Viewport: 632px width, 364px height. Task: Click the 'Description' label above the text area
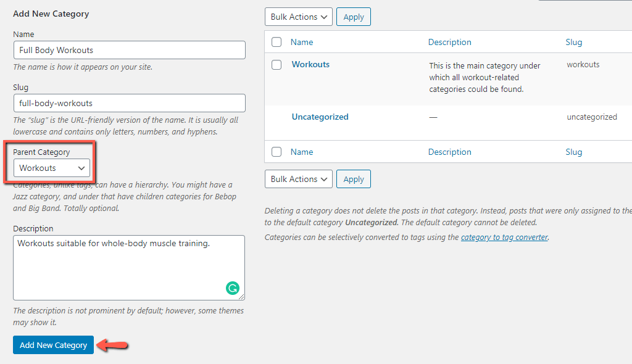[x=33, y=228]
